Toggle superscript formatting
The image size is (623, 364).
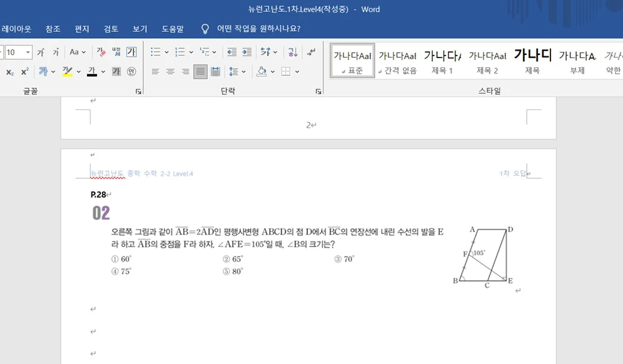[x=26, y=71]
